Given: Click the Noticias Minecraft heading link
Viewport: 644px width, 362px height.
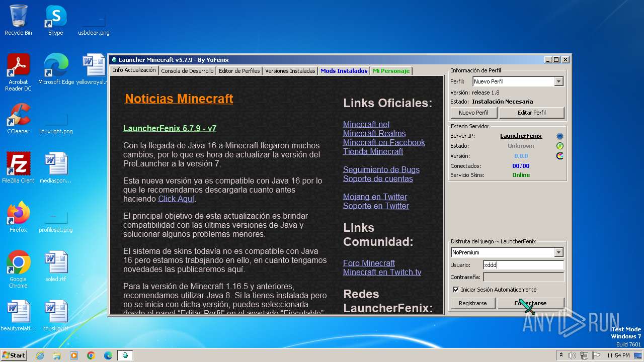Looking at the screenshot, I should (x=179, y=99).
